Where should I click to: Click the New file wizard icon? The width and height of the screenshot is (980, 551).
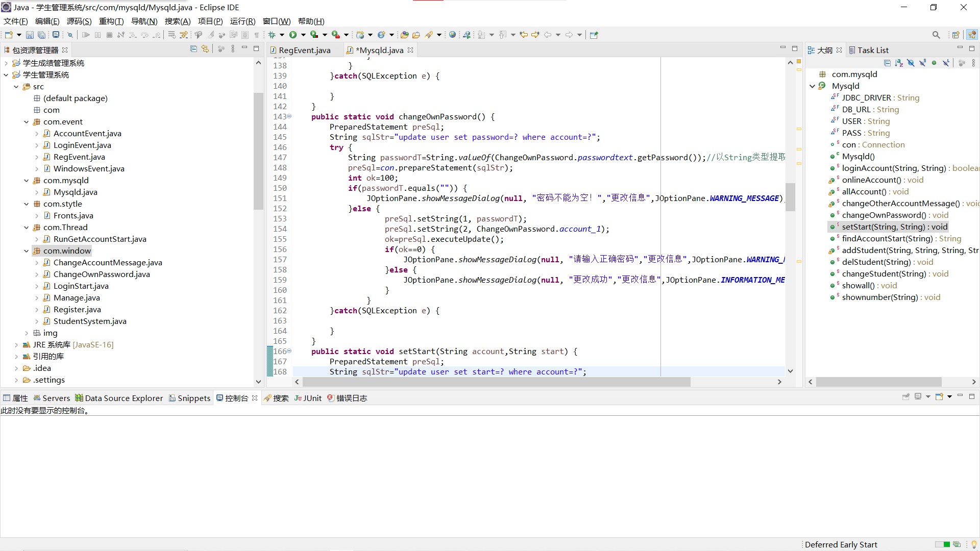click(9, 35)
